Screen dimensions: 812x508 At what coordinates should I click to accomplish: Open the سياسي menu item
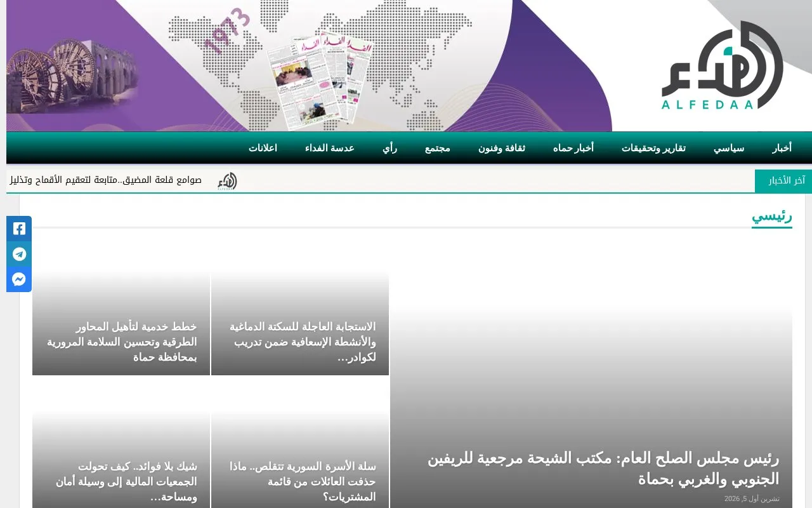729,148
